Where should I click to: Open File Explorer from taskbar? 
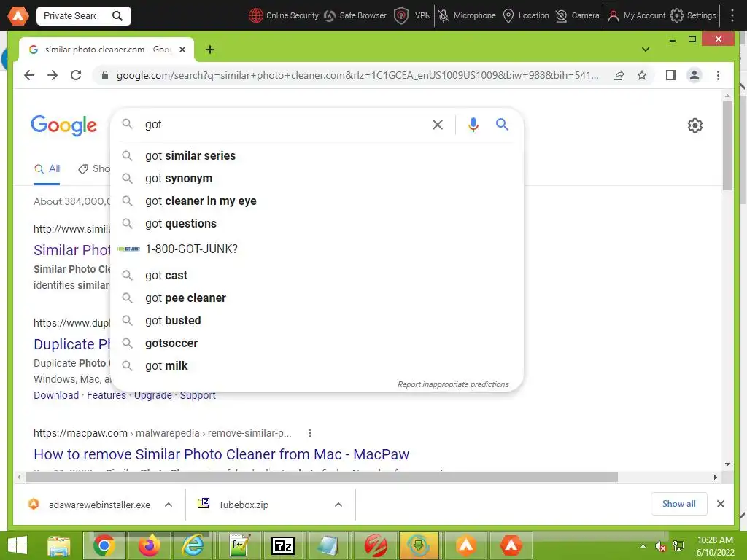[59, 545]
